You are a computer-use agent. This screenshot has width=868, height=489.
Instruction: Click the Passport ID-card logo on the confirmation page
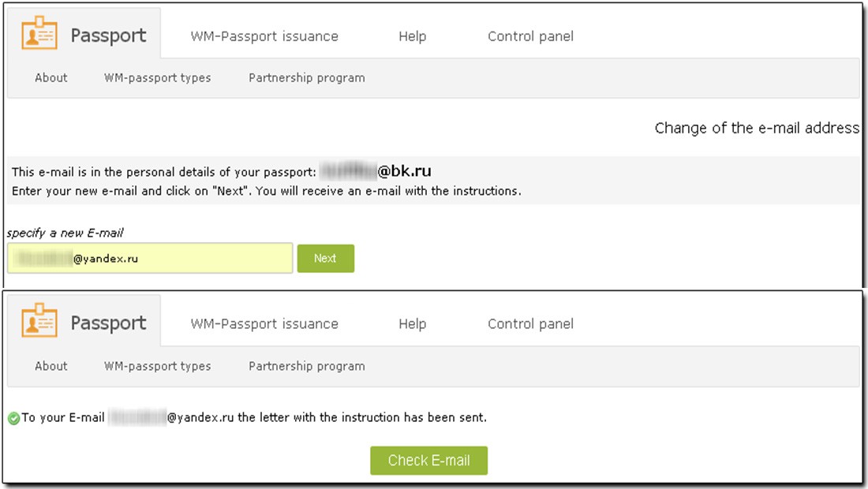(x=39, y=323)
